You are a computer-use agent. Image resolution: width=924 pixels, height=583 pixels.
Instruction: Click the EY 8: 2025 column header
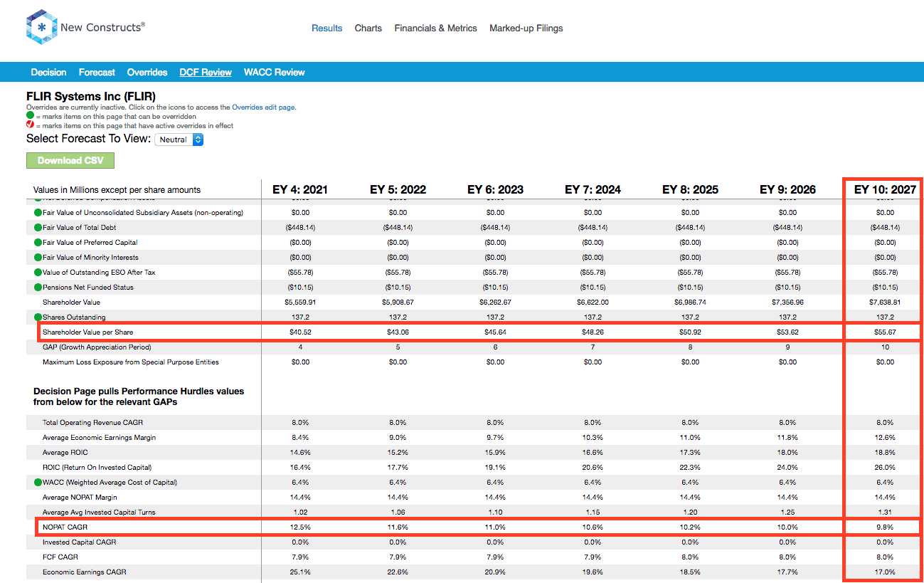[x=690, y=189]
